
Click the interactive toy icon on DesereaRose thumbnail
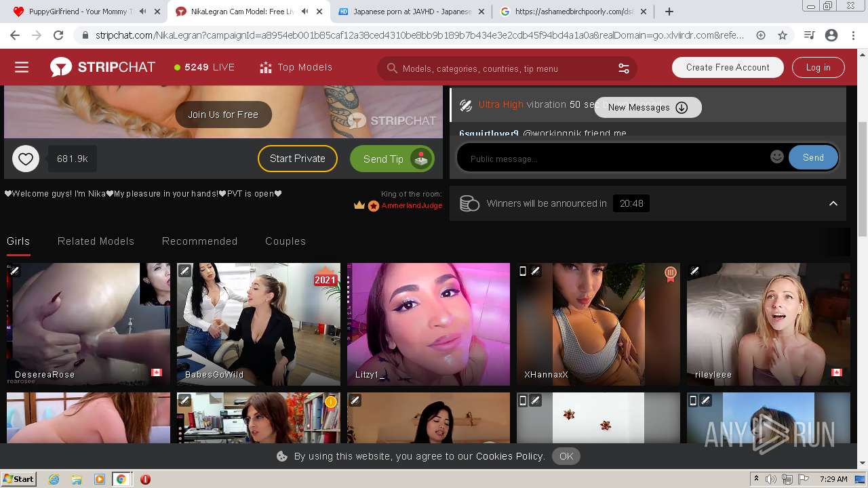[x=14, y=271]
